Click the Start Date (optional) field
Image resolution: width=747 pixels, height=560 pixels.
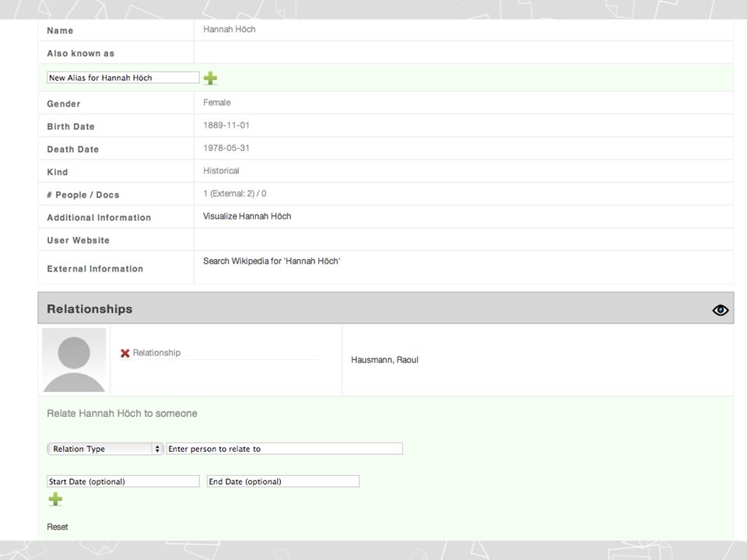(123, 481)
